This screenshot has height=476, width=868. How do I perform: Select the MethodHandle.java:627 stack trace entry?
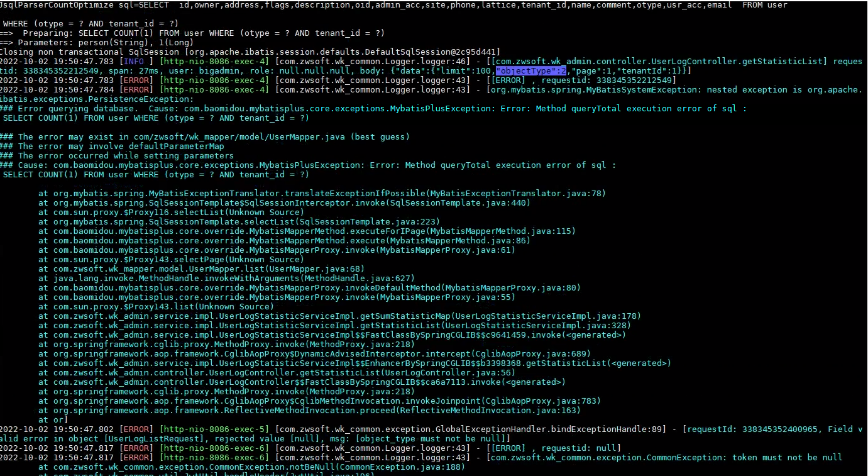pos(308,278)
